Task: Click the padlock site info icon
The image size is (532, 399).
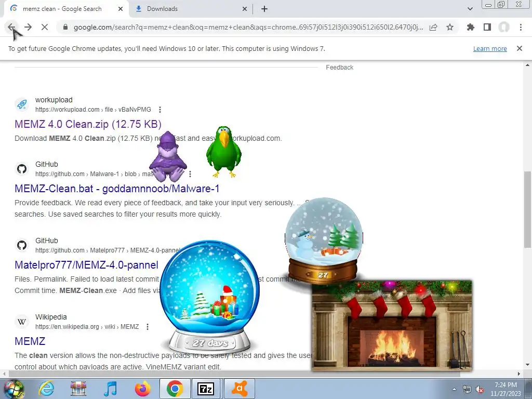Action: [x=65, y=27]
